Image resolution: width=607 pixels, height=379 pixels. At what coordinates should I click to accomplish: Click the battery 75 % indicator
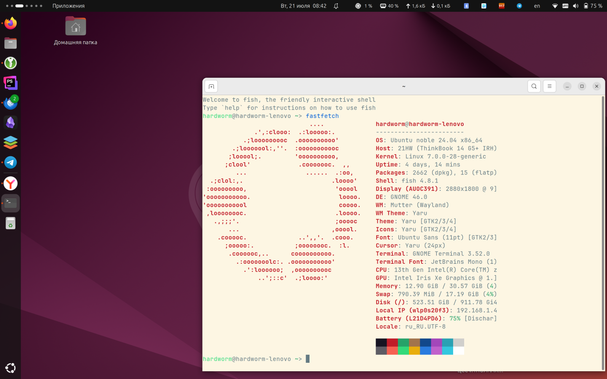coord(593,6)
